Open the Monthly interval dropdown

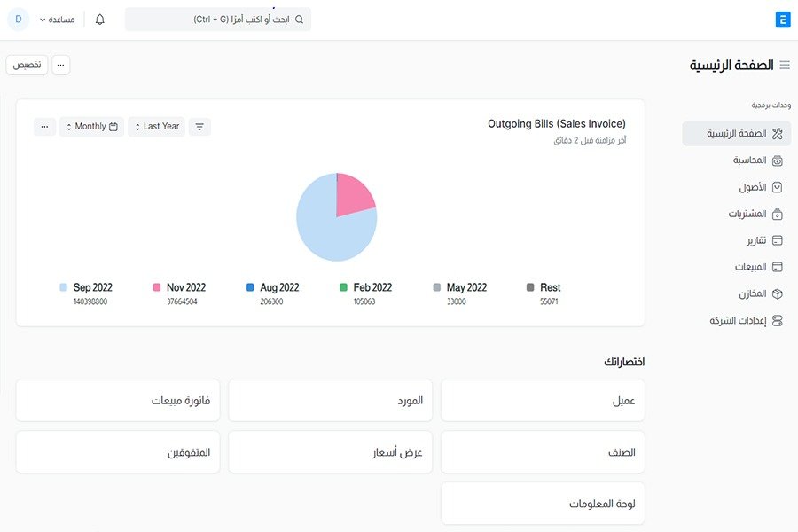(90, 127)
